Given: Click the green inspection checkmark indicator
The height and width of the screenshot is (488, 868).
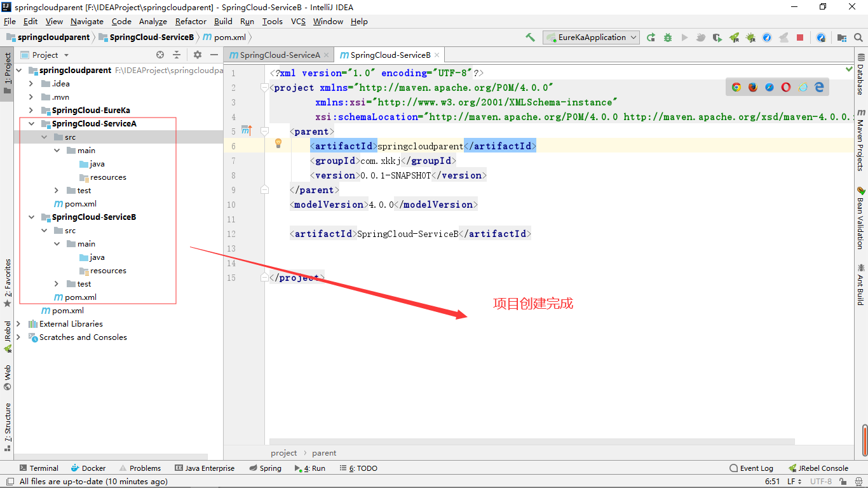Looking at the screenshot, I should [850, 69].
